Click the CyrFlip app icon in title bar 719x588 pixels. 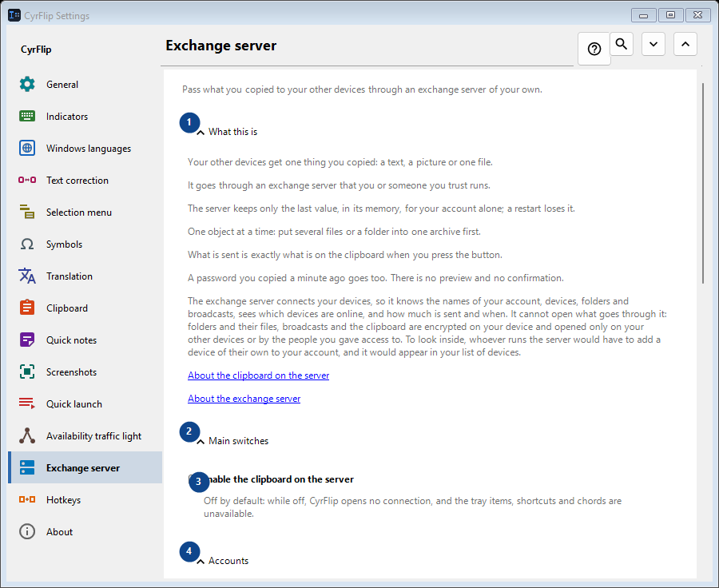coord(14,15)
